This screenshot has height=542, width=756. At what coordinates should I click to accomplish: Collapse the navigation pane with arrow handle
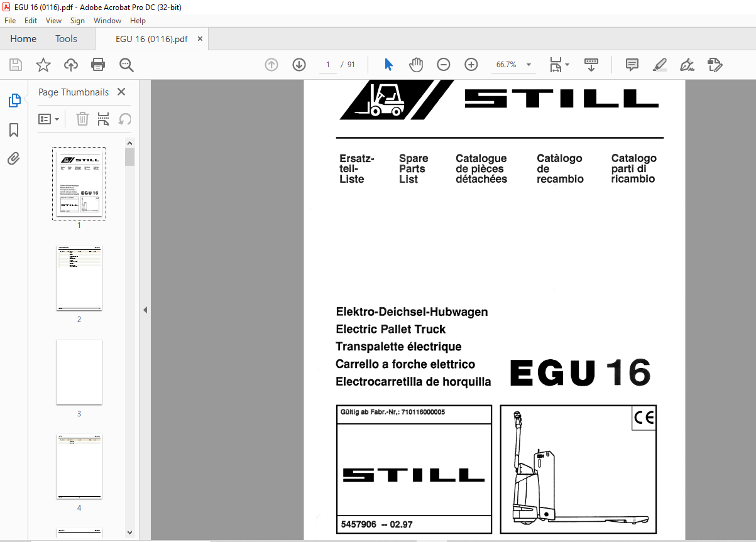(x=145, y=310)
